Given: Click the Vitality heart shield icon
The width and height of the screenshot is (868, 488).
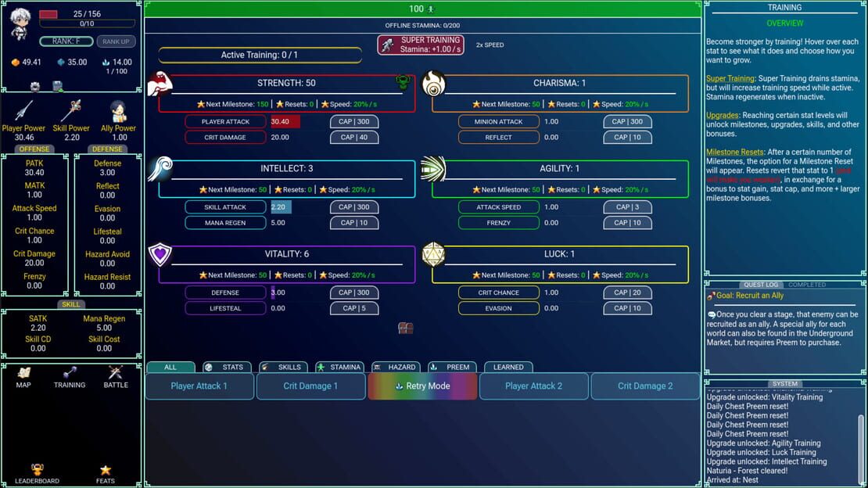Looking at the screenshot, I should coord(160,255).
